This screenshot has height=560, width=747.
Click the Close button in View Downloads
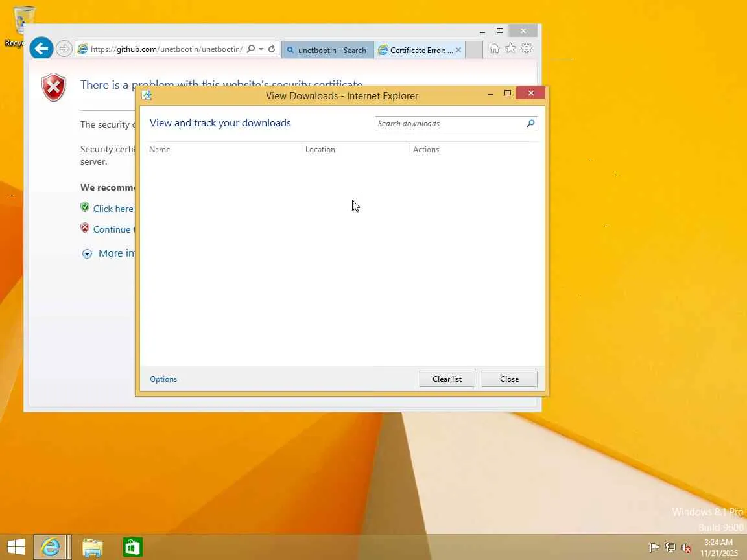pyautogui.click(x=509, y=379)
